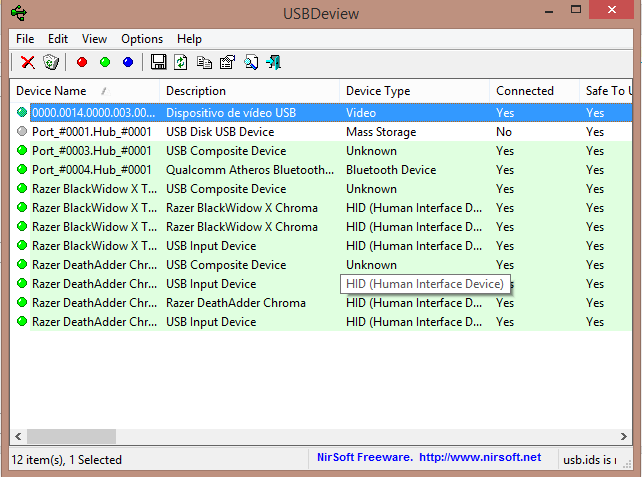The image size is (642, 477).
Task: Click the 'Bluetooth Device' type cell
Action: click(x=391, y=170)
